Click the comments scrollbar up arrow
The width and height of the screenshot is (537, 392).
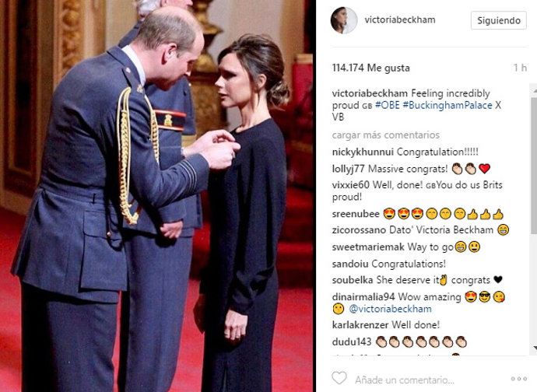click(x=534, y=90)
